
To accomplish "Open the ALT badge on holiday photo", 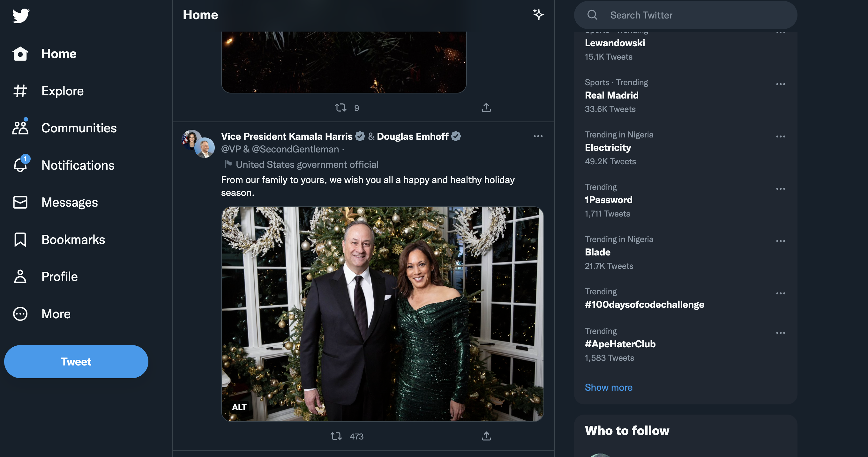I will 239,407.
